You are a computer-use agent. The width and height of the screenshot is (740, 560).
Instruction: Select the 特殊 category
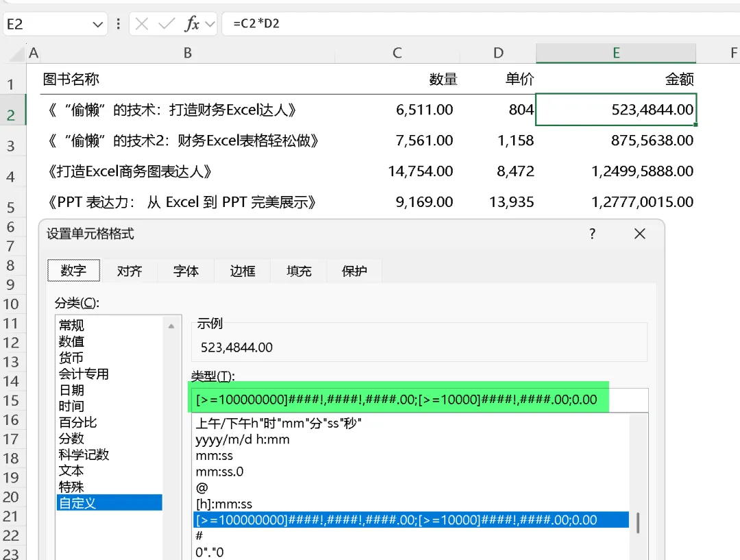tap(109, 487)
